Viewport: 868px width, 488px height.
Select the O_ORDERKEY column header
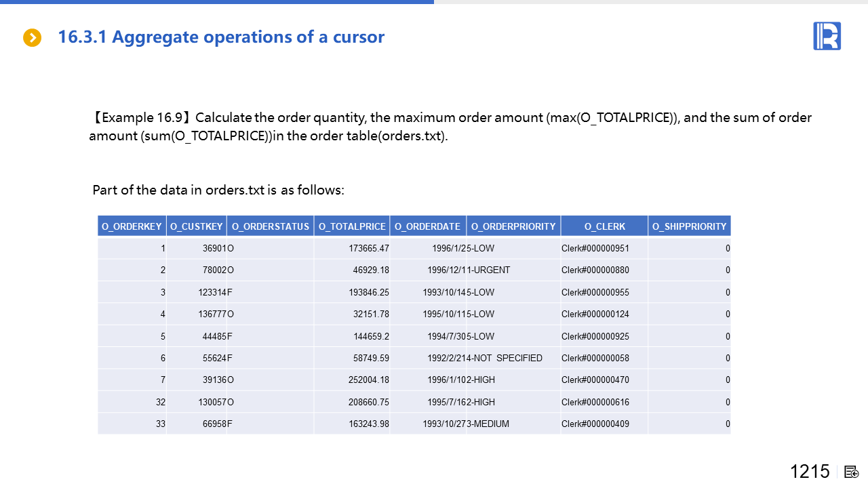pyautogui.click(x=132, y=226)
